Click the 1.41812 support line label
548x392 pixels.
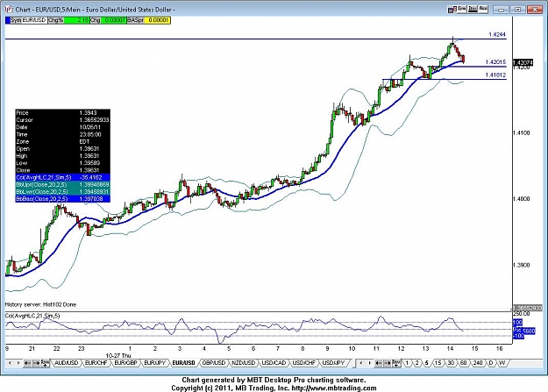tap(495, 75)
